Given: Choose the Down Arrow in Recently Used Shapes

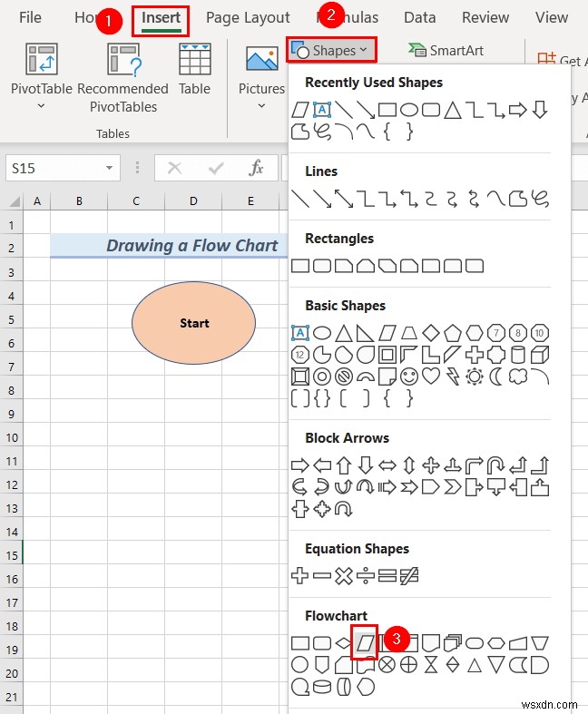Looking at the screenshot, I should point(540,110).
